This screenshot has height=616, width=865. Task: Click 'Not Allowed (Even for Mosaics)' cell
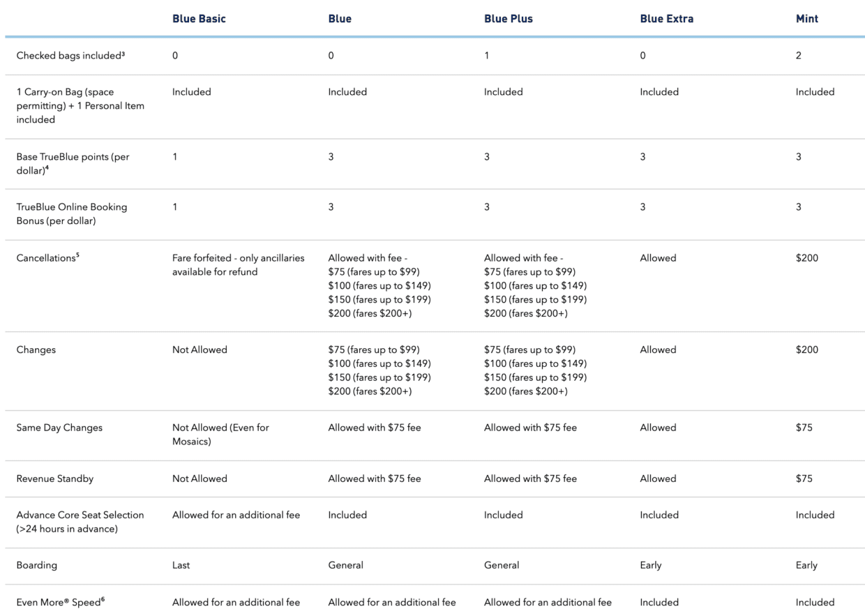pyautogui.click(x=220, y=435)
